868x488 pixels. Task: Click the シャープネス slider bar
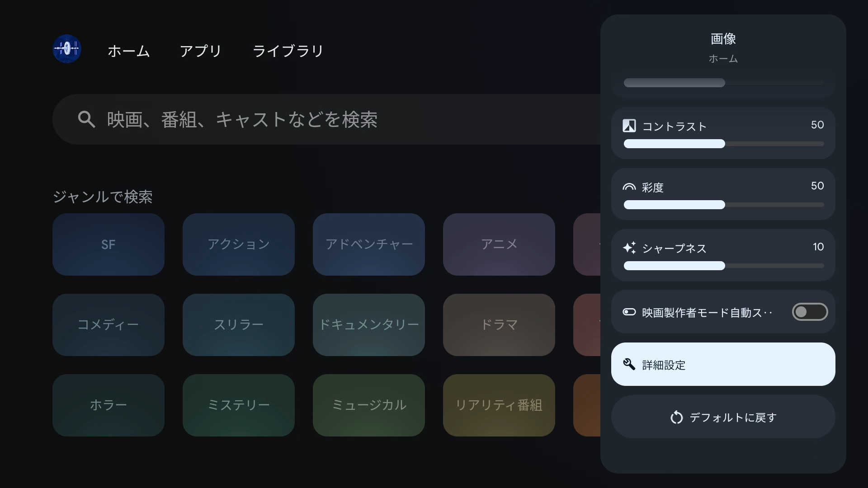[722, 266]
